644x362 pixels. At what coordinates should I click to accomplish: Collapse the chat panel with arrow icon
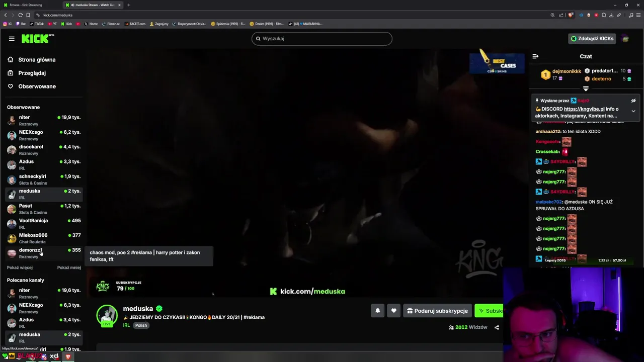[x=535, y=56]
